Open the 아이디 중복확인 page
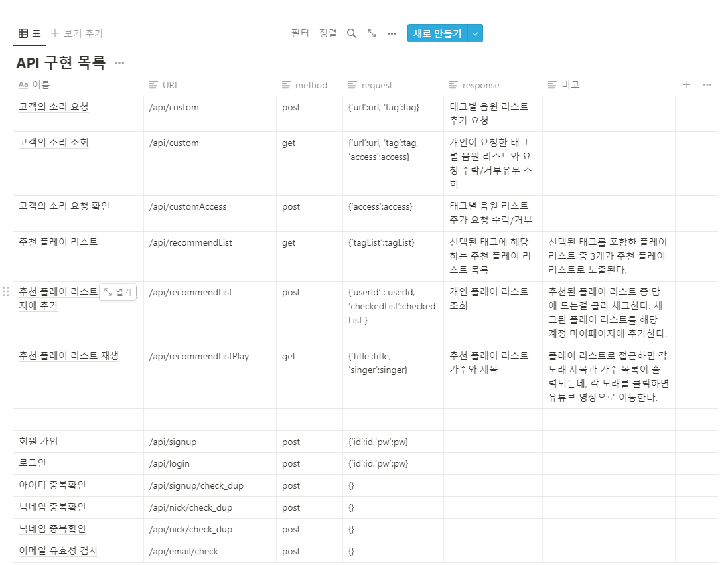This screenshot has height=565, width=728. point(52,485)
